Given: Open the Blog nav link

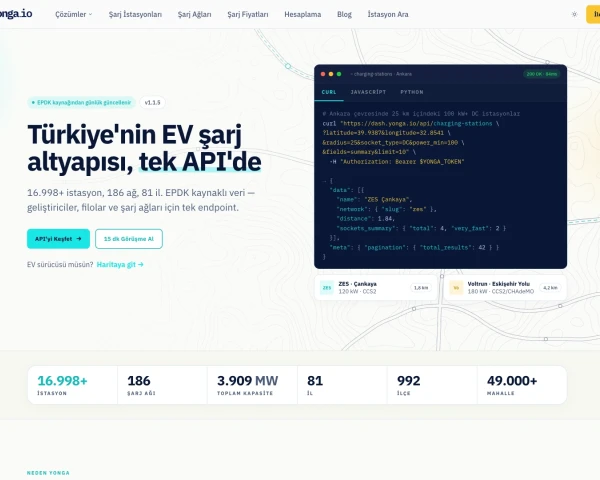Looking at the screenshot, I should tap(344, 15).
